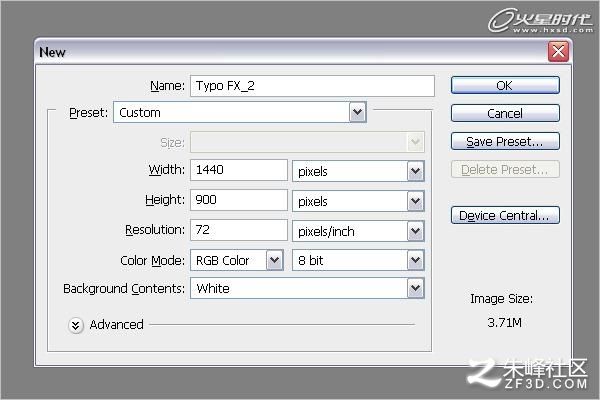
Task: Open Device Central
Action: [x=505, y=216]
